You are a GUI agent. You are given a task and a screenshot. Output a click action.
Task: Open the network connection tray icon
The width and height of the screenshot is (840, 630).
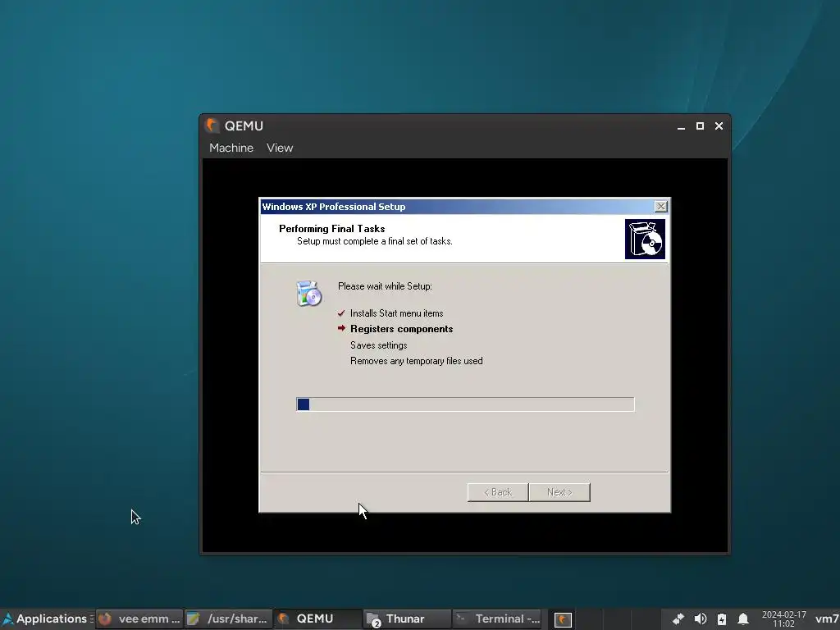[x=678, y=619]
